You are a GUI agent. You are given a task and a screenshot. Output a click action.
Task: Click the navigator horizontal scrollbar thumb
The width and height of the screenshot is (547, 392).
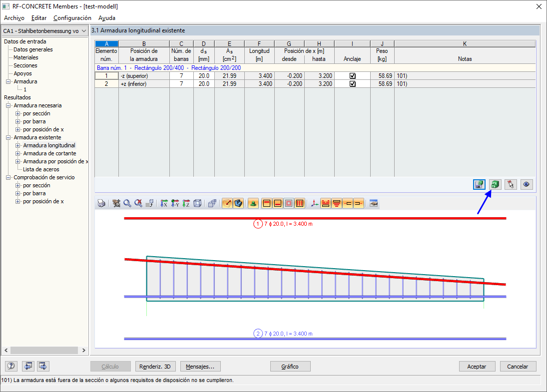(x=44, y=350)
